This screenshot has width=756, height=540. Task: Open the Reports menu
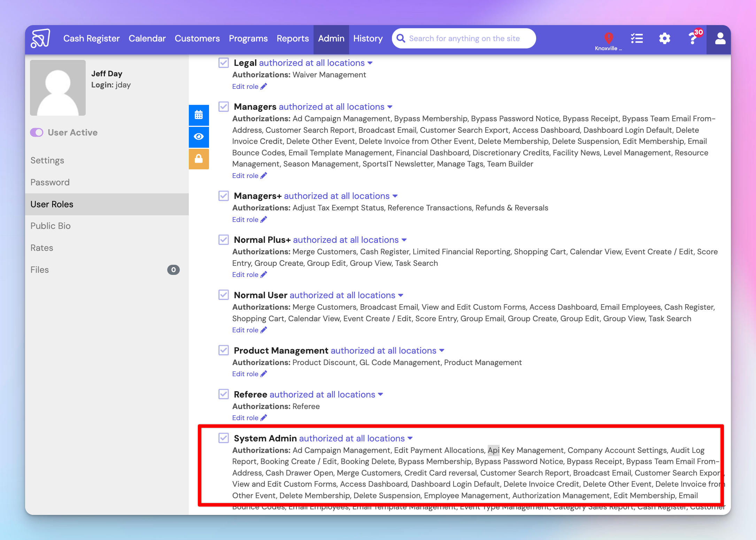click(x=293, y=38)
